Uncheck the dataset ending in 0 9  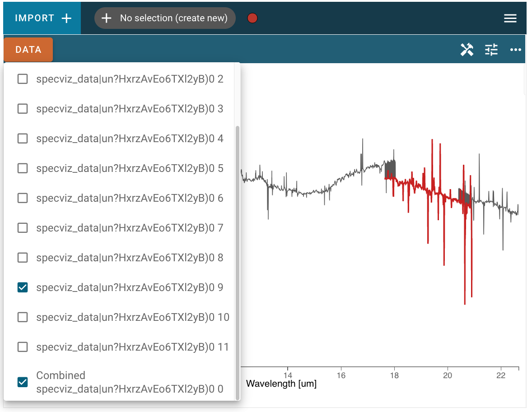click(x=23, y=287)
